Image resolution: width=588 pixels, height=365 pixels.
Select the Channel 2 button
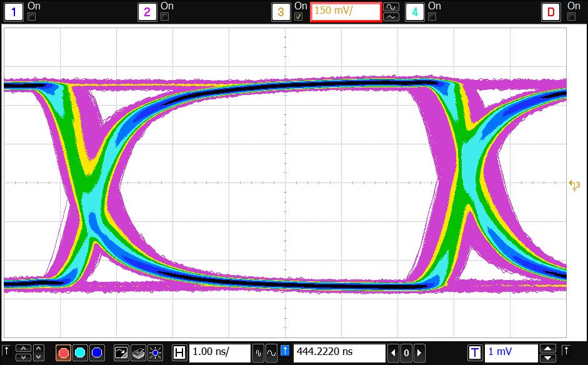[147, 11]
